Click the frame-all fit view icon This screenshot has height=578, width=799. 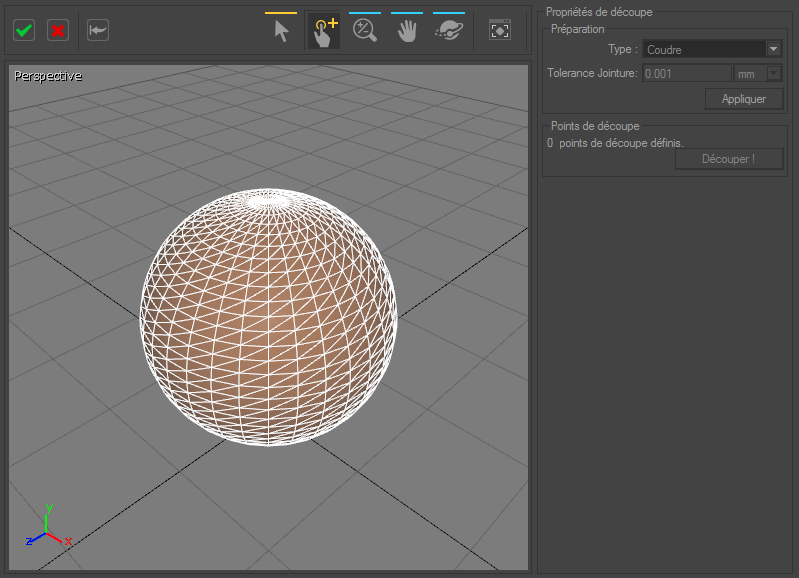(x=499, y=31)
